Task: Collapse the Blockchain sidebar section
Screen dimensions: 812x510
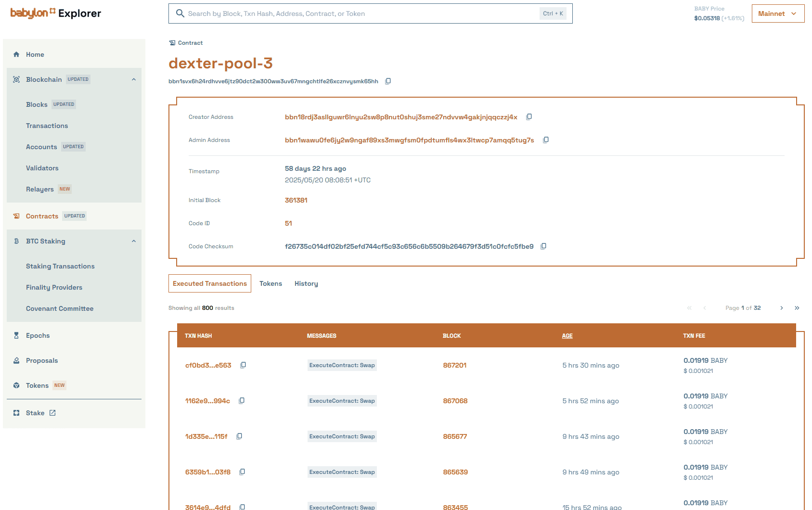Action: pyautogui.click(x=134, y=79)
